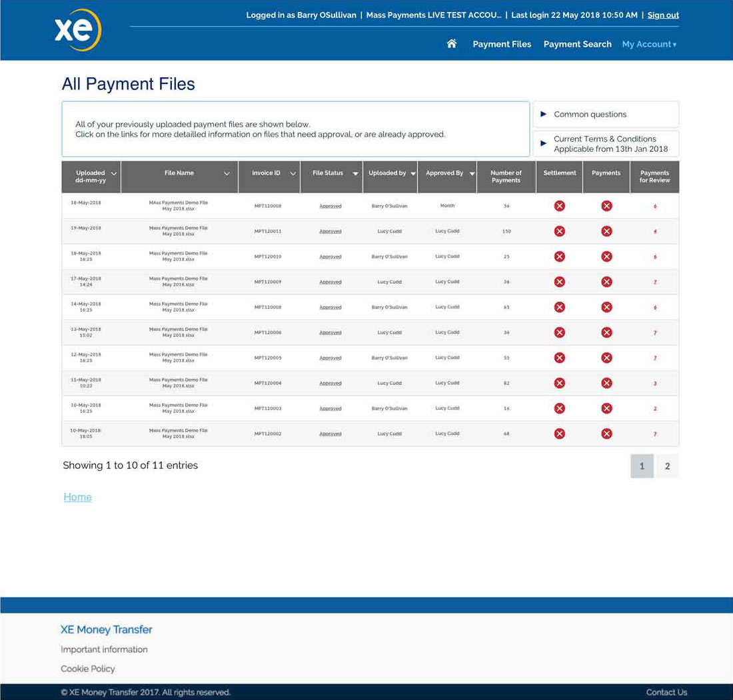
Task: Click the Uploaded by column dropdown arrow
Action: (x=413, y=174)
